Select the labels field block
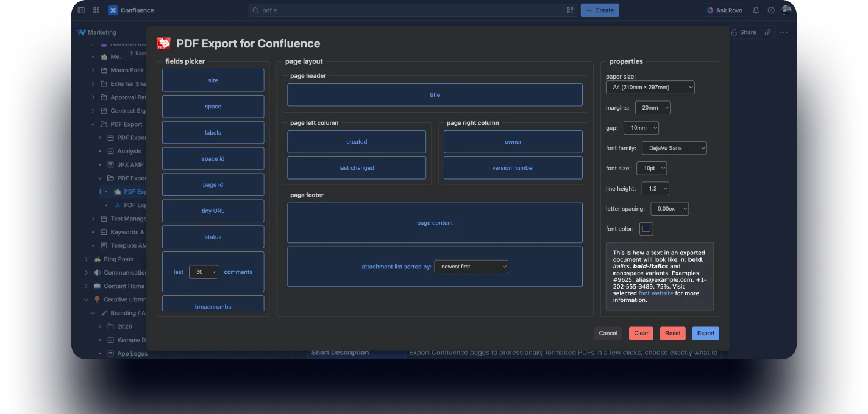Image resolution: width=868 pixels, height=414 pixels. [213, 133]
